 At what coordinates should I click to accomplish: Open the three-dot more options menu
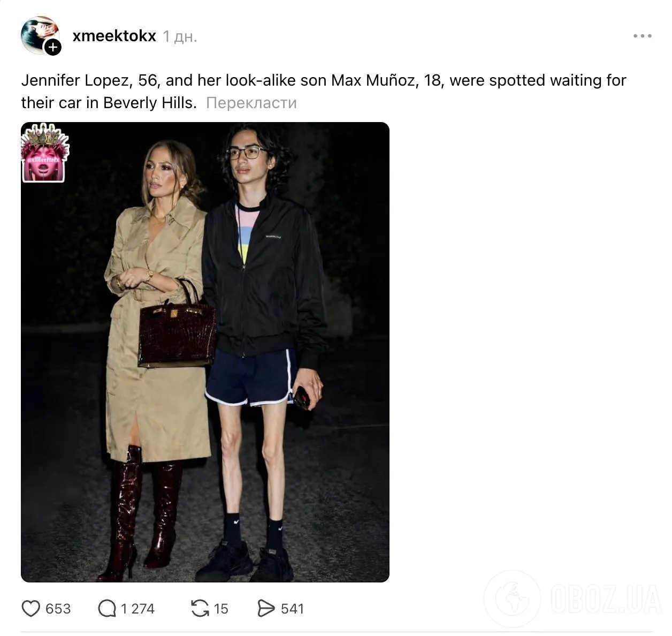coord(642,36)
